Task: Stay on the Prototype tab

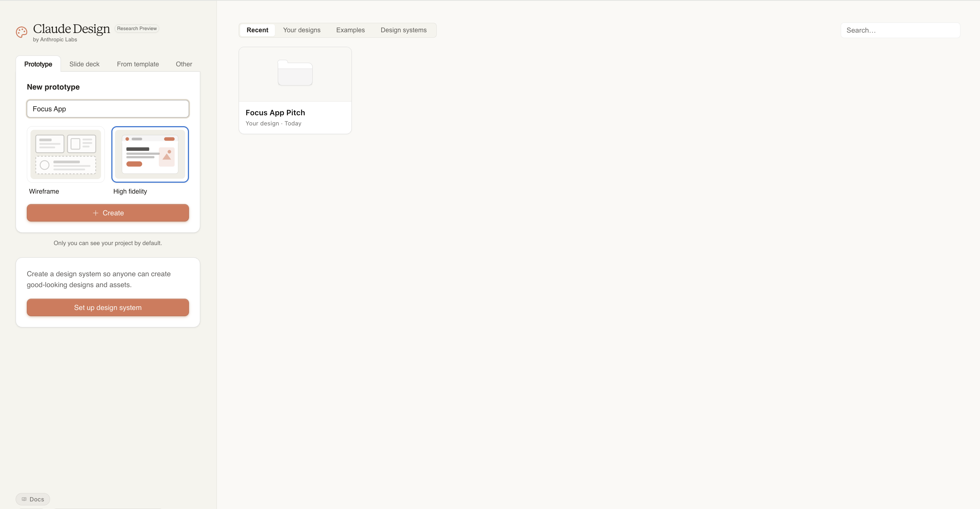Action: click(38, 64)
